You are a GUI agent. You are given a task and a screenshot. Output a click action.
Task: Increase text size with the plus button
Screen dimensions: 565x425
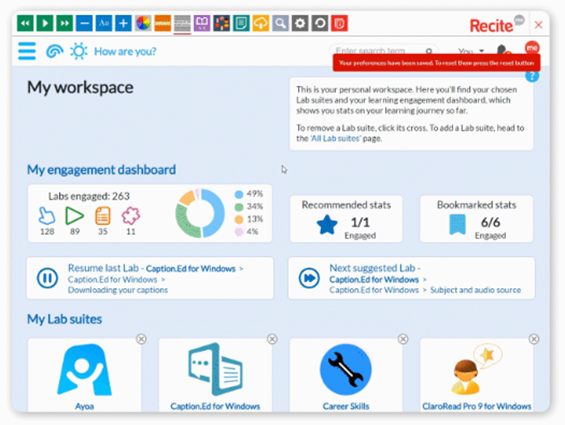(123, 23)
